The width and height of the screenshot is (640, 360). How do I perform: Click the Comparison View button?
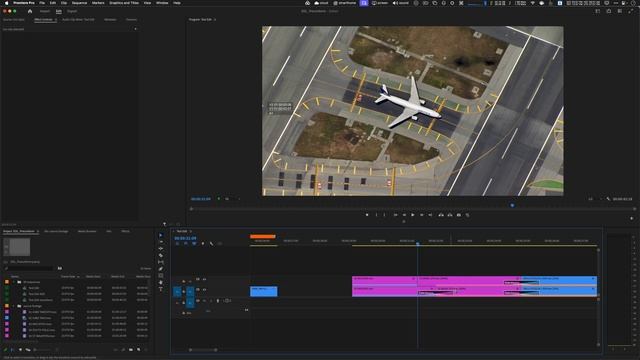coord(467,215)
